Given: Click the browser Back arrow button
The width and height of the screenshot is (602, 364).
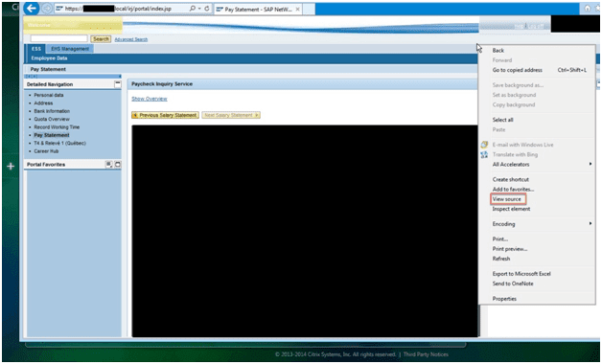Looking at the screenshot, I should click(32, 8).
